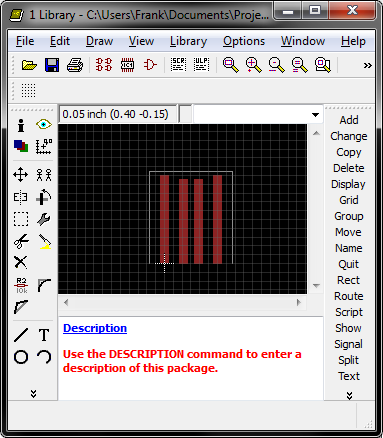Expand more commands in the text menu
The width and height of the screenshot is (383, 438).
pos(349,396)
